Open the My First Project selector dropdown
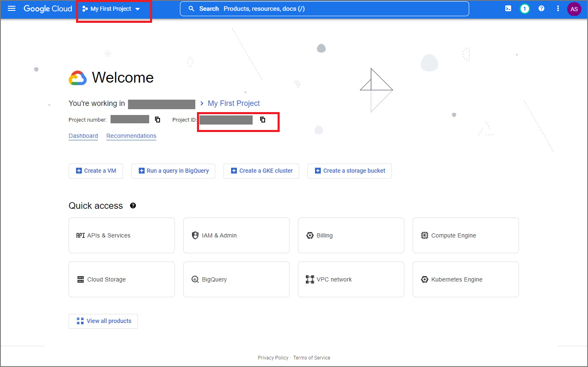This screenshot has width=588, height=367. [111, 9]
